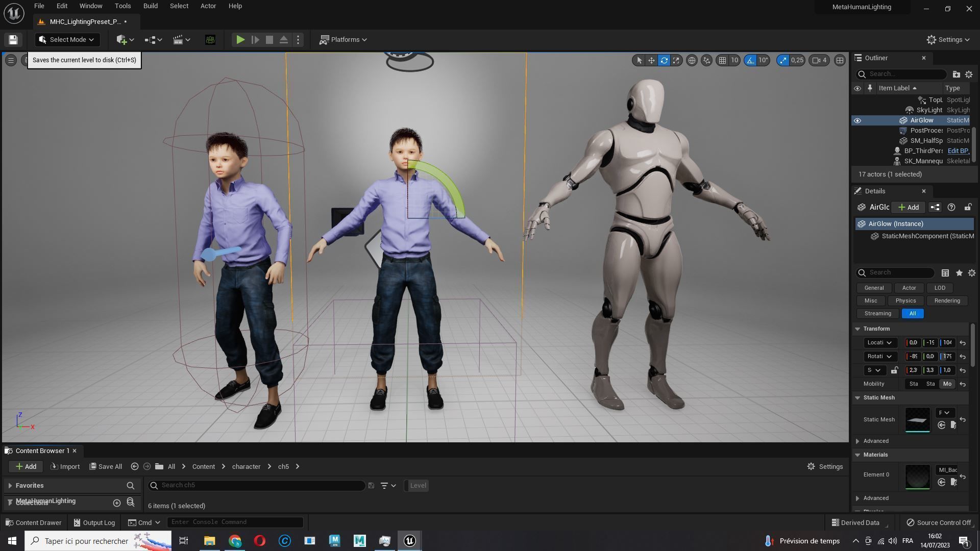980x551 pixels.
Task: Click Element 0 material thumbnail
Action: pos(917,477)
